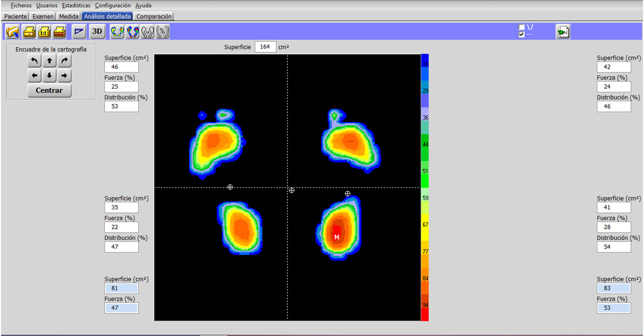Click the total Superficie field showing 164
This screenshot has height=336, width=644.
(x=265, y=47)
